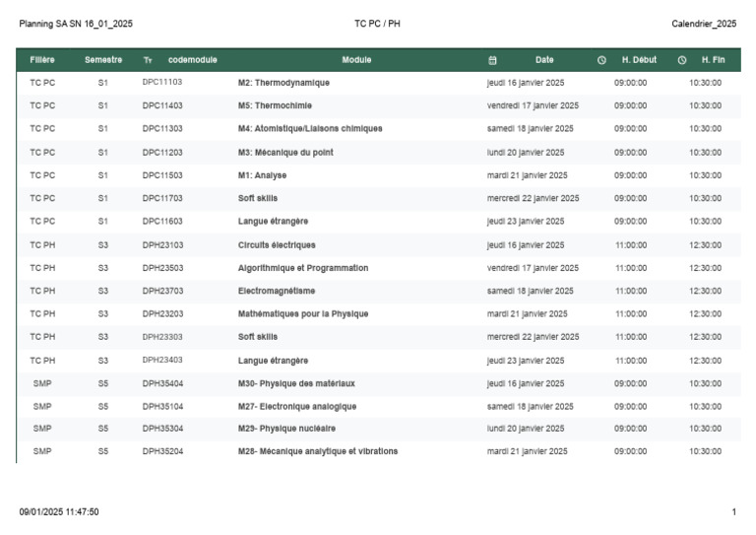Screen dimensions: 756x535
Task: Select the M1: Analyse module cell
Action: coord(262,175)
